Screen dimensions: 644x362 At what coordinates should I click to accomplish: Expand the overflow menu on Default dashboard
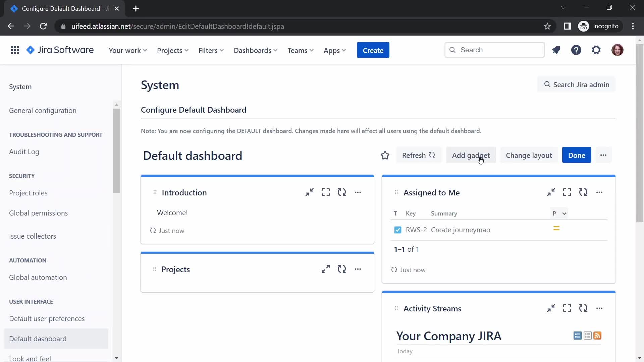coord(603,155)
